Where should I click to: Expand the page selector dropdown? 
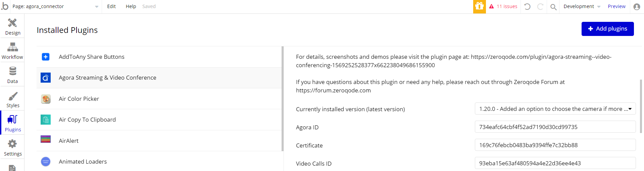tap(55, 6)
